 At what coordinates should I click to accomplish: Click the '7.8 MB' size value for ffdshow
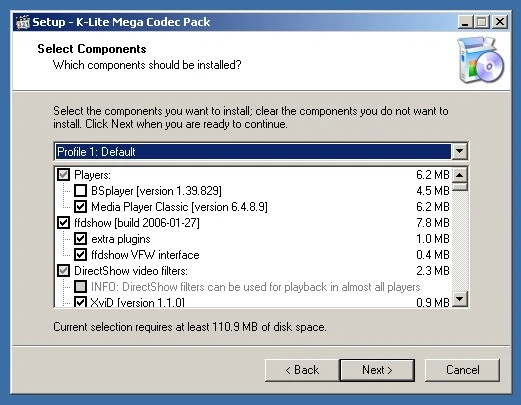point(433,223)
